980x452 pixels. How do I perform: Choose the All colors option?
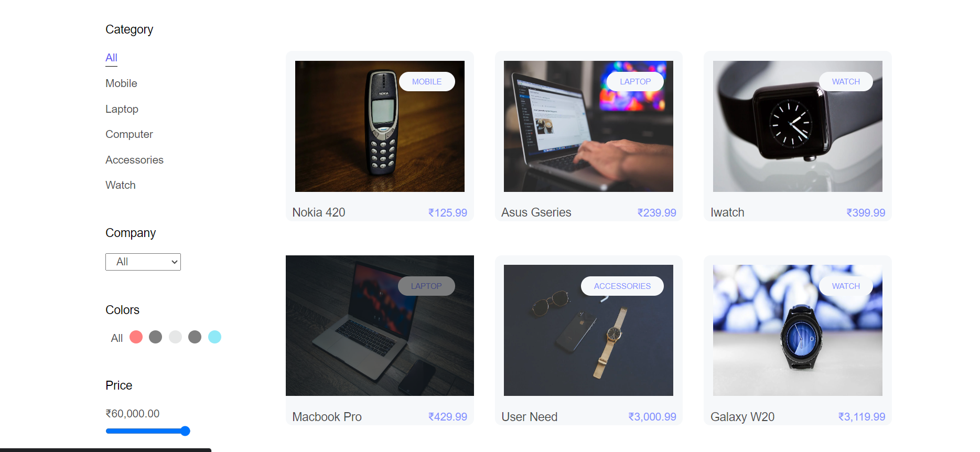pyautogui.click(x=117, y=338)
